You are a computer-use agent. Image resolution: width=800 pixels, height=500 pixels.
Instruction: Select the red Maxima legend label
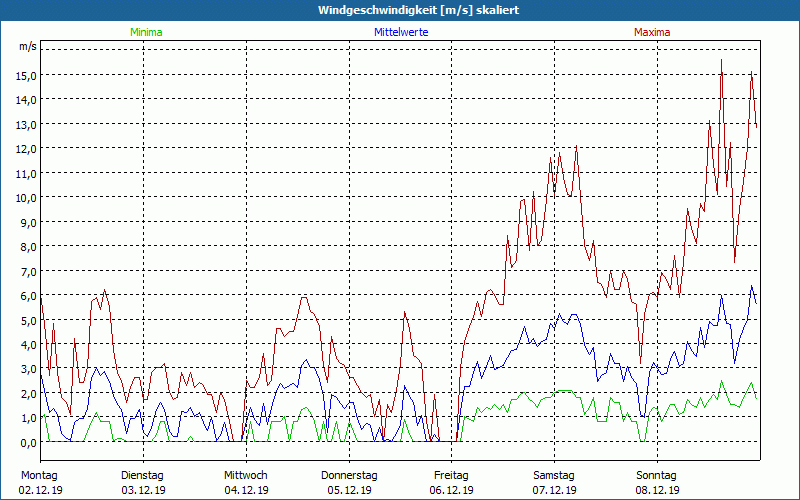(x=653, y=32)
